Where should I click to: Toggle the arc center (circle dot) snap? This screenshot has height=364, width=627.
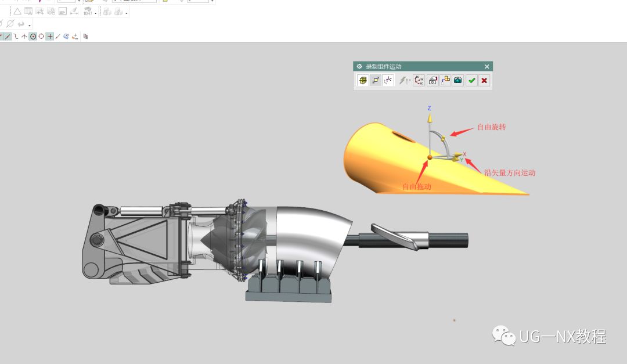pos(33,37)
